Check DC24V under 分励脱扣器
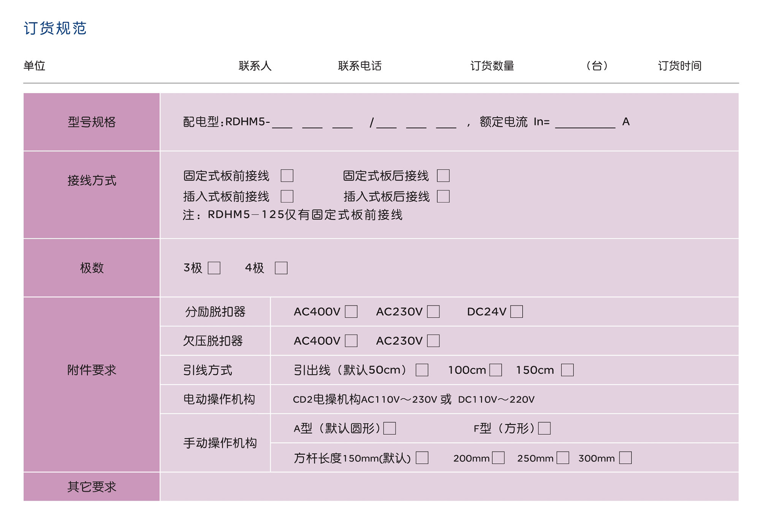 click(516, 311)
